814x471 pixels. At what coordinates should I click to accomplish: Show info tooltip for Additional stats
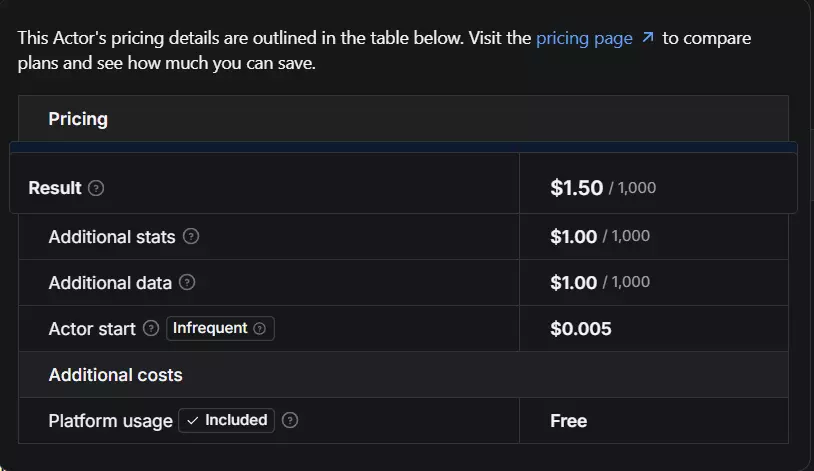(x=191, y=236)
